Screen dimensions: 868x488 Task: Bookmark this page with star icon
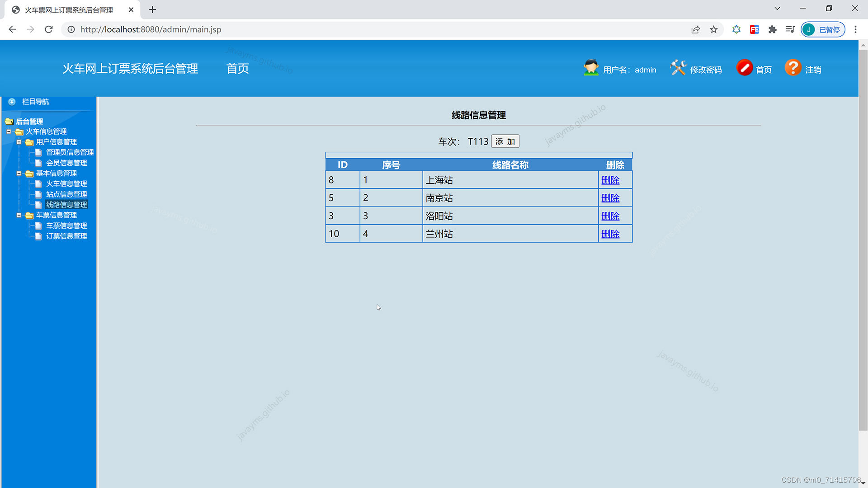coord(714,29)
